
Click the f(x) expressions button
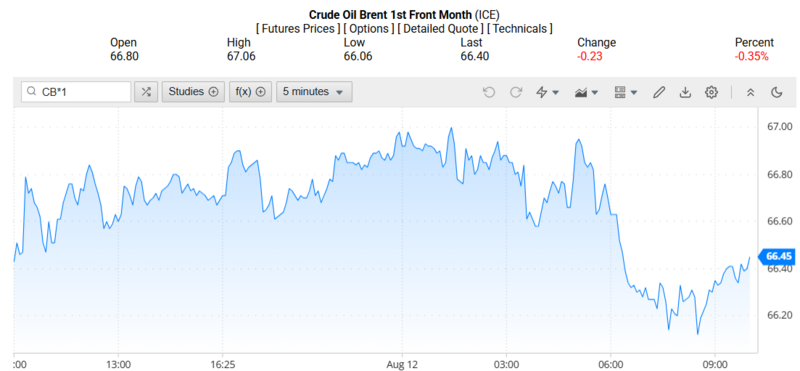click(251, 92)
